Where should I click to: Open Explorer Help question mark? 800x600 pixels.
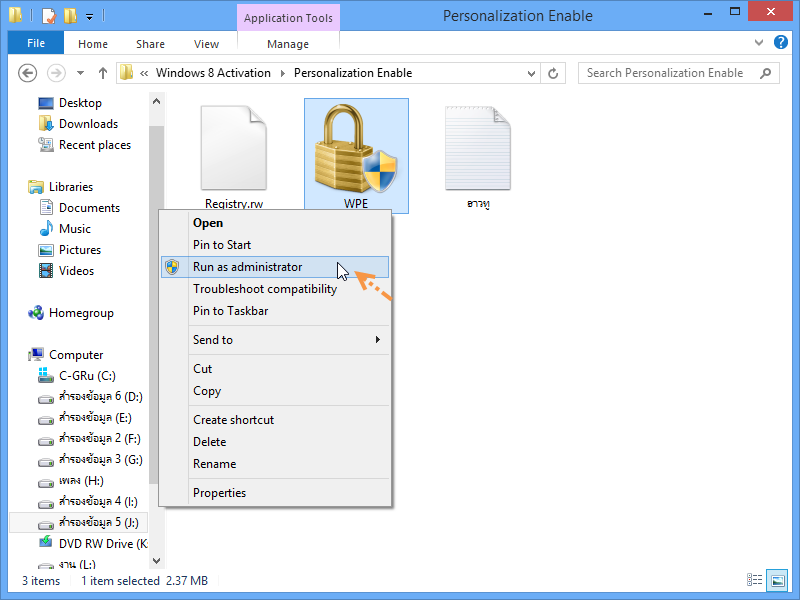point(781,42)
